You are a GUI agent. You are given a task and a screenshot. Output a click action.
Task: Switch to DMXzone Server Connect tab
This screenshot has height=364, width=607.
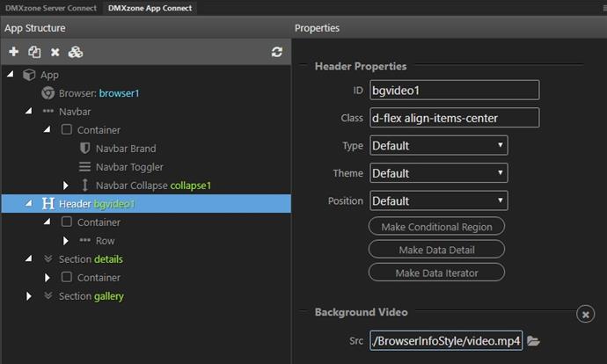click(x=51, y=8)
